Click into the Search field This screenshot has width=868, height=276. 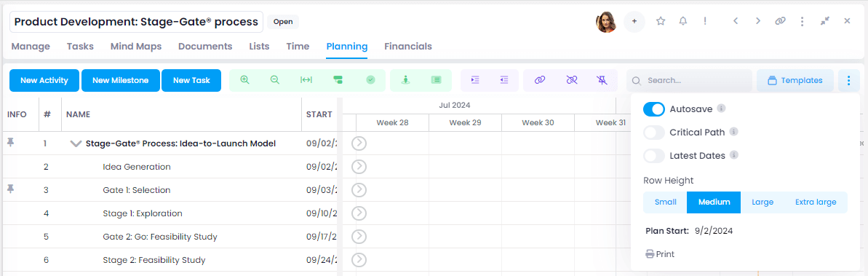click(x=689, y=80)
